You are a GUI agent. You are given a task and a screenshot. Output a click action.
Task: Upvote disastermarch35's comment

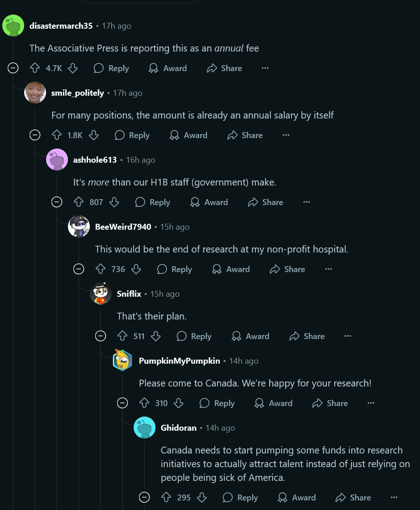coord(35,68)
